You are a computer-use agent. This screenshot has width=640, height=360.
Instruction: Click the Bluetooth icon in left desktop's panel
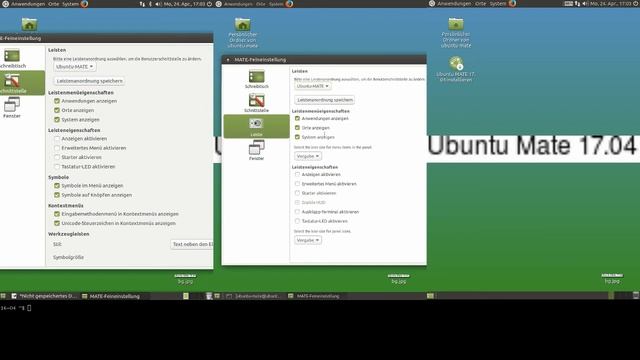[x=150, y=4]
